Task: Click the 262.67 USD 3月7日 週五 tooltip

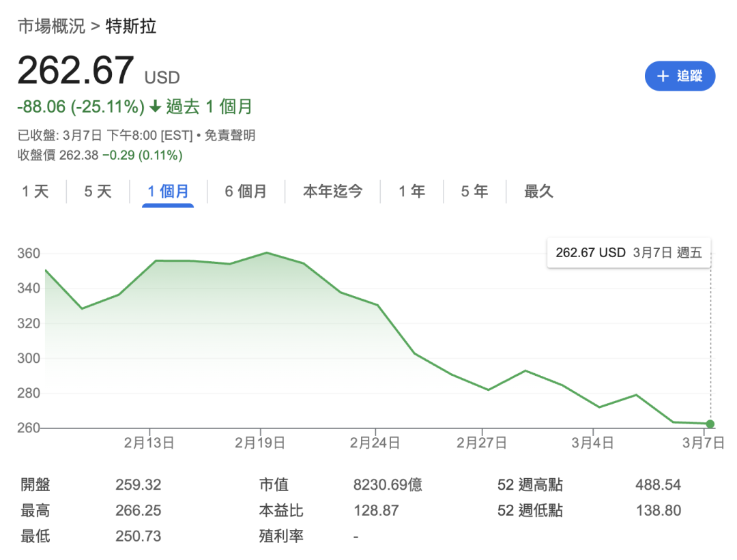Action: tap(629, 253)
